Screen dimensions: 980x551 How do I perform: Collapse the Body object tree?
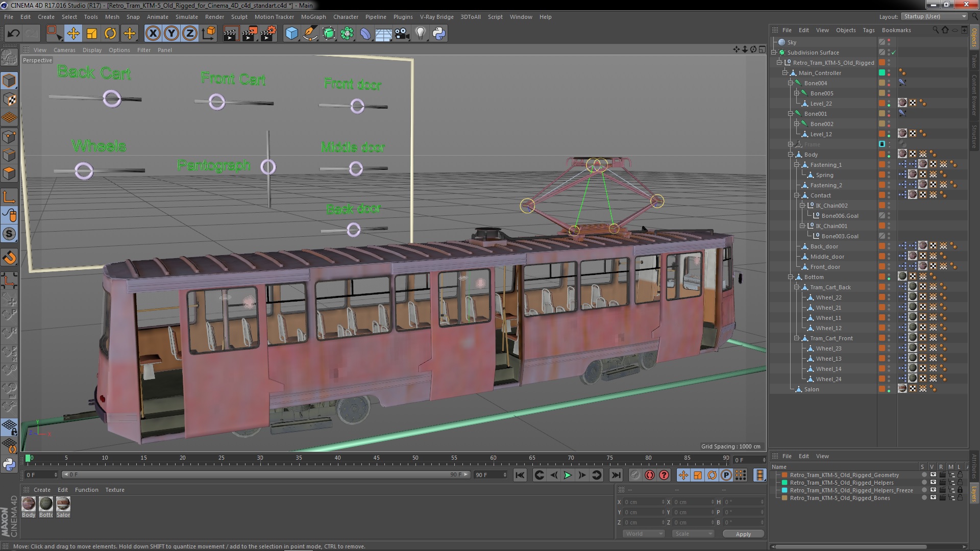[x=791, y=155]
